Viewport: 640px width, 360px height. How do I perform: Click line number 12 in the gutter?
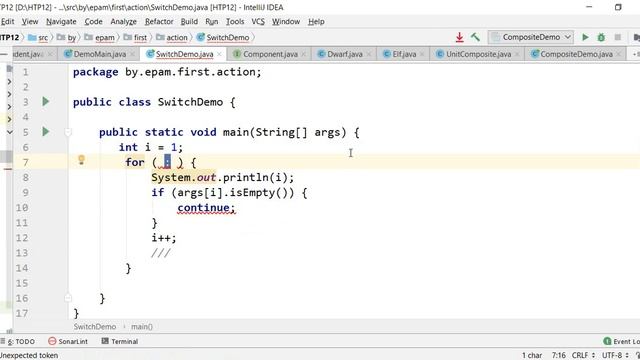click(x=22, y=238)
